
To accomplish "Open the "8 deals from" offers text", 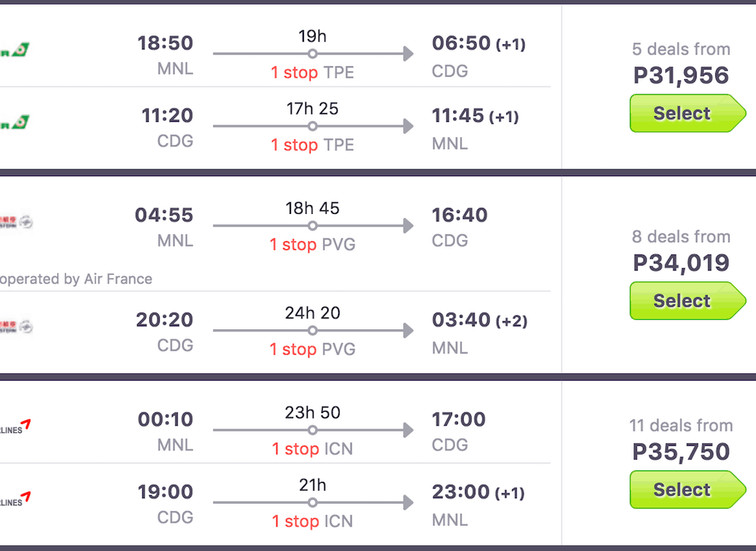I will pyautogui.click(x=681, y=237).
